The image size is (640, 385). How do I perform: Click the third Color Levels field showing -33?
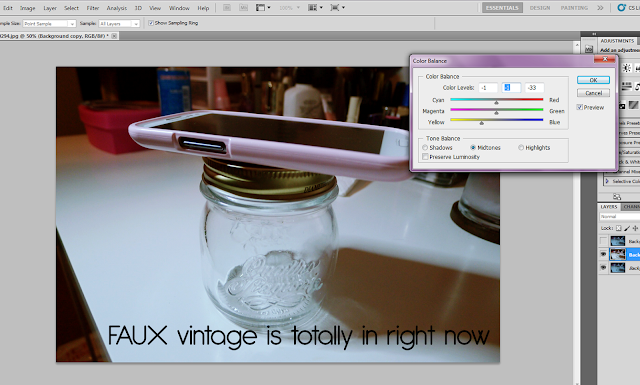coord(534,87)
